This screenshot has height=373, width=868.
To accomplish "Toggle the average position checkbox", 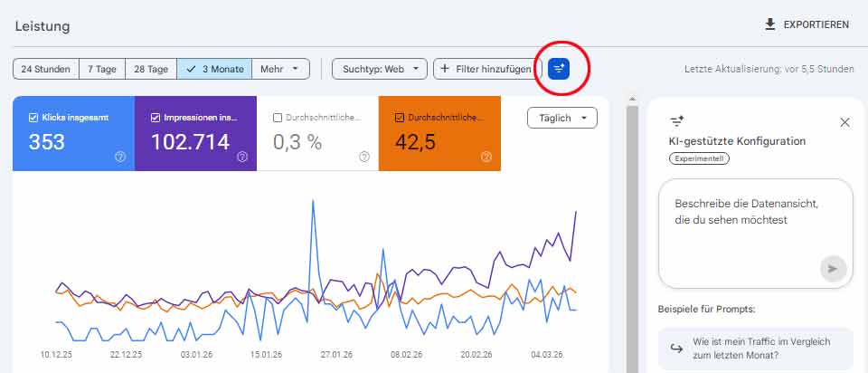I will tap(399, 118).
